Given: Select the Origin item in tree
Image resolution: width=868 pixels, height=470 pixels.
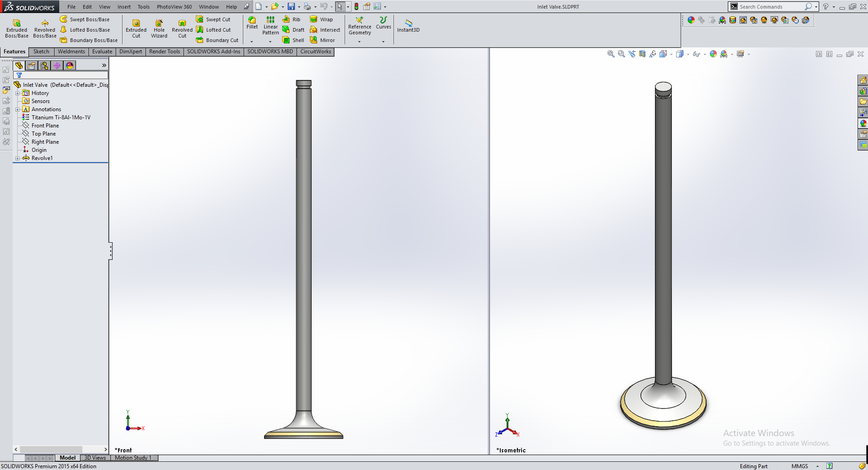Looking at the screenshot, I should coord(35,150).
